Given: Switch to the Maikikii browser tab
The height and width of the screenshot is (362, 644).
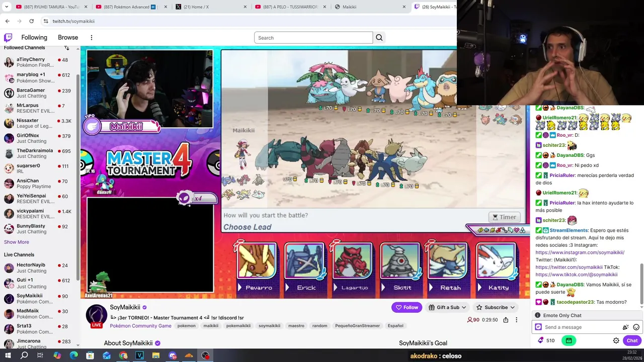Looking at the screenshot, I should [x=370, y=7].
